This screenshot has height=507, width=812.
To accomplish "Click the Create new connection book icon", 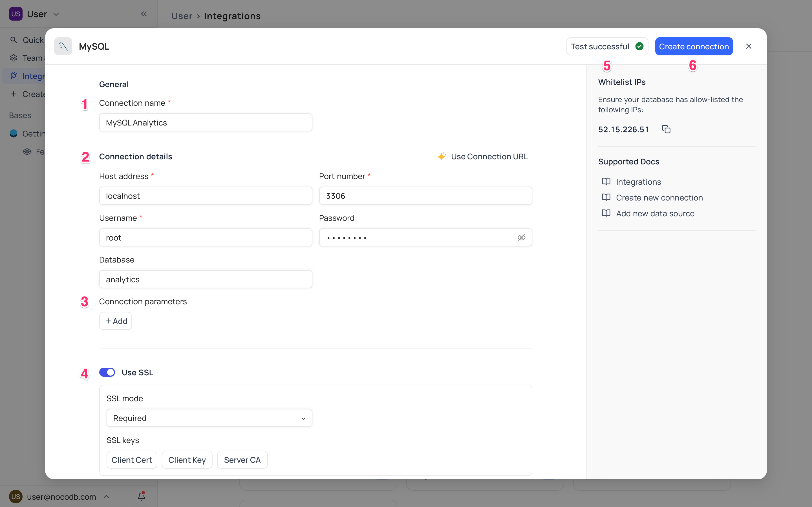I will coord(606,197).
